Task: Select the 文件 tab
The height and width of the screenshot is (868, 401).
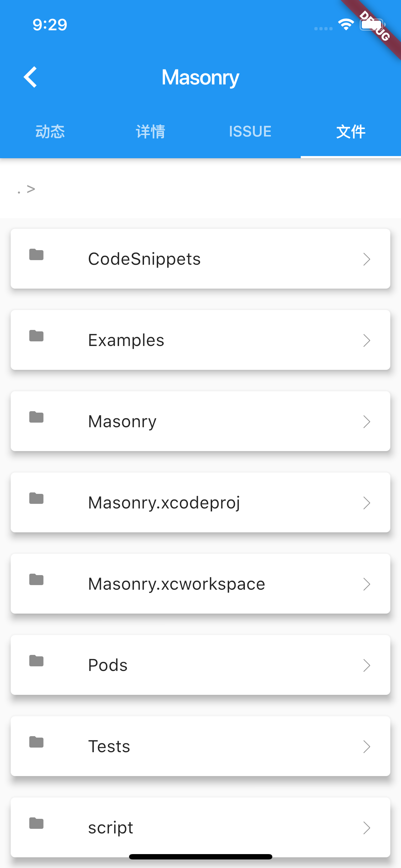Action: click(x=351, y=131)
